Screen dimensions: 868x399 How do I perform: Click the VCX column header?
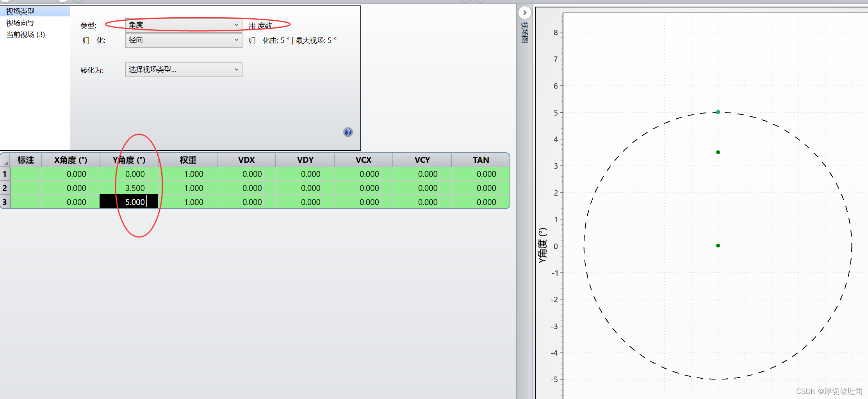tap(364, 160)
